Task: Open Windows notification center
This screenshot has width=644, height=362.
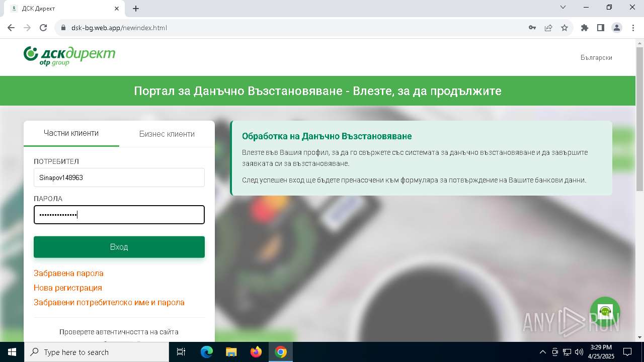Action: coord(627,352)
